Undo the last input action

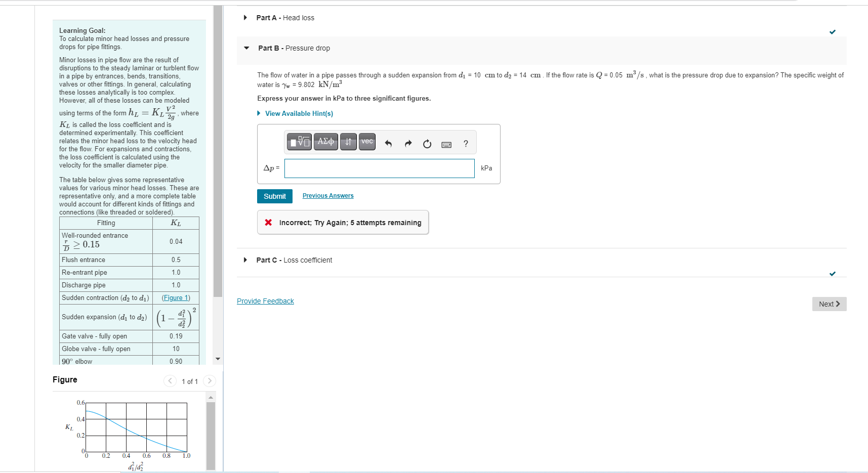coord(388,144)
